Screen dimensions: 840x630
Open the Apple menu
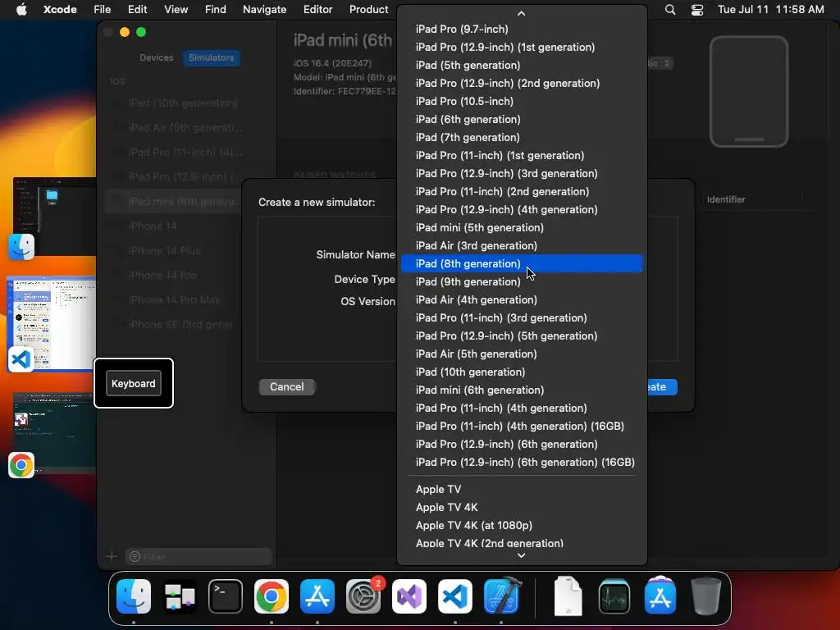(21, 10)
